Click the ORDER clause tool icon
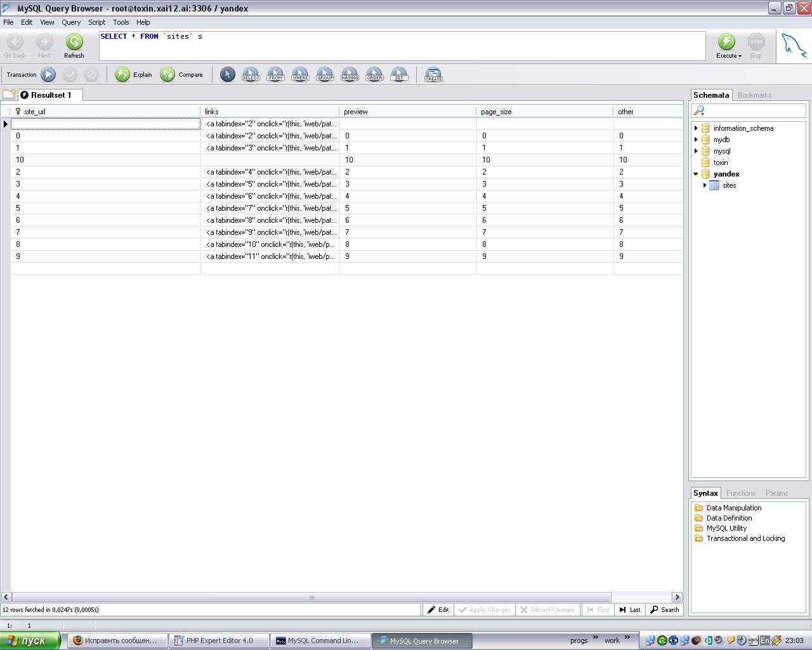Screen dimensions: 812x650 (374, 75)
